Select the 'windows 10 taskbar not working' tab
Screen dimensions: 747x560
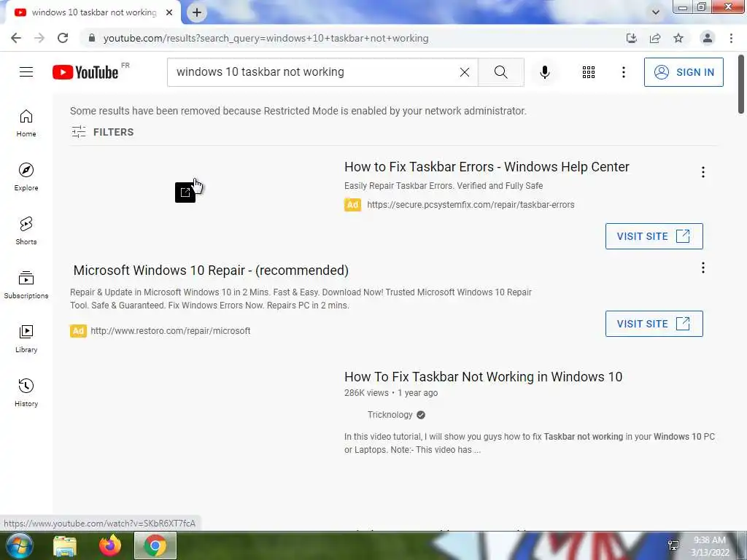coord(93,12)
